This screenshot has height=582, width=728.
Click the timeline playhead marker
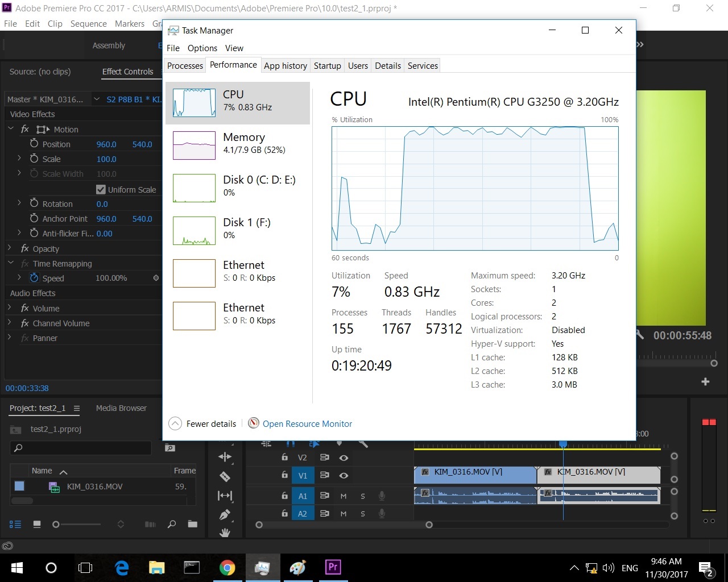pyautogui.click(x=563, y=444)
